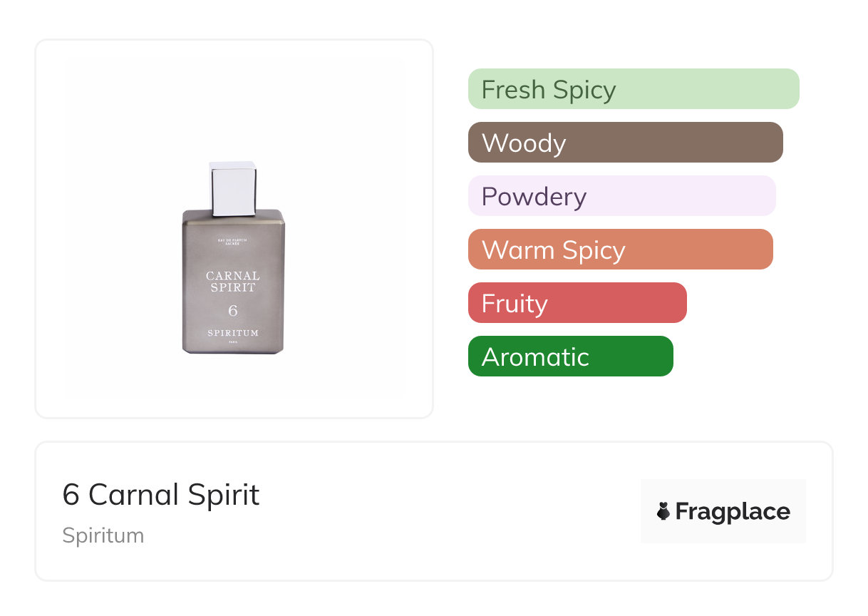Select the Fruity accord bar

click(577, 303)
